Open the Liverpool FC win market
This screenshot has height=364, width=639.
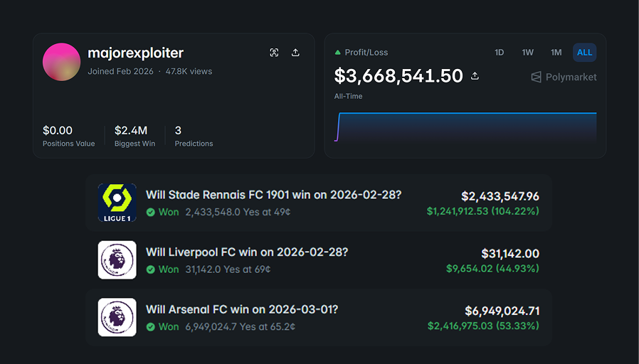247,252
